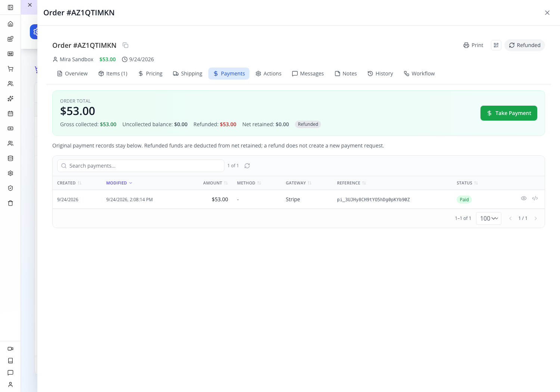
Task: Click the shield check icon in the sidebar
Action: pos(10,188)
